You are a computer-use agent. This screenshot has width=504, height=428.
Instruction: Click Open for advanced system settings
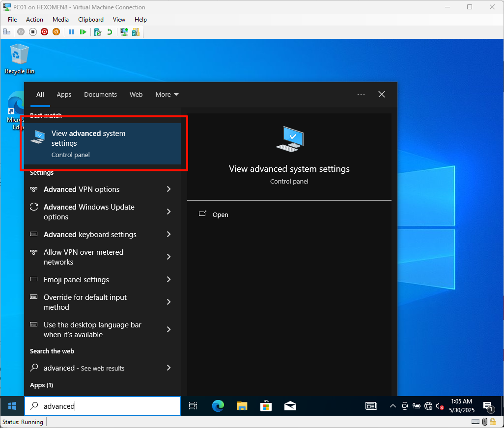pyautogui.click(x=220, y=215)
